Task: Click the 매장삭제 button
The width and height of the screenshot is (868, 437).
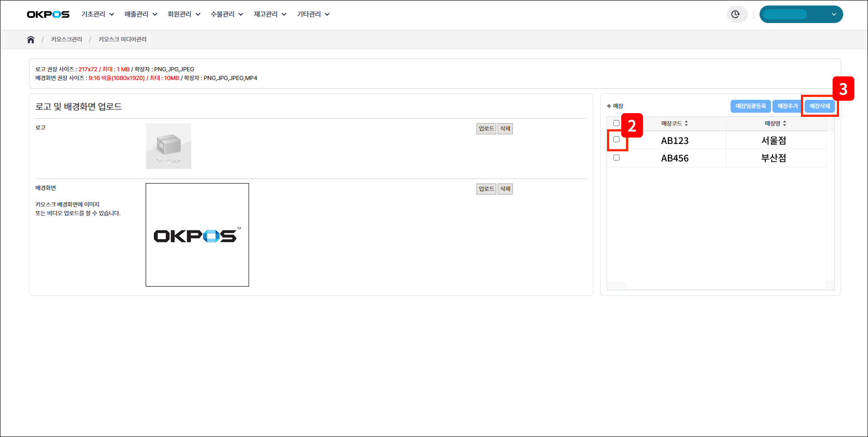Action: tap(819, 106)
